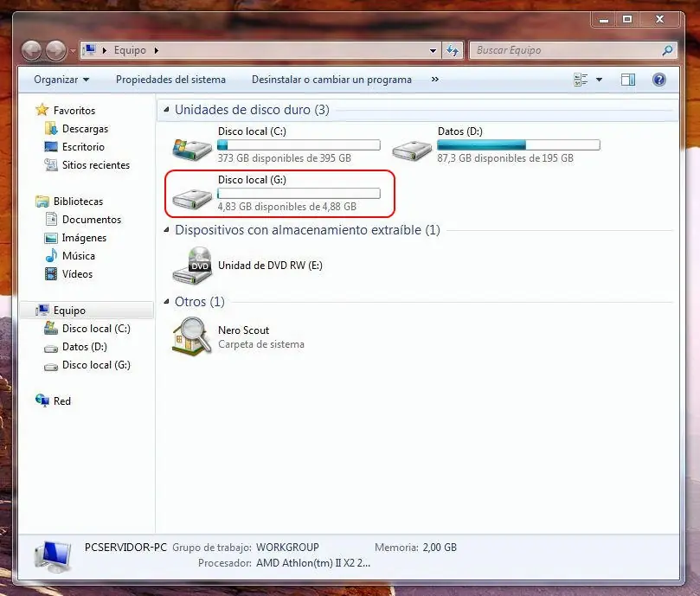Click the Bibliotecas folder icon

click(42, 202)
